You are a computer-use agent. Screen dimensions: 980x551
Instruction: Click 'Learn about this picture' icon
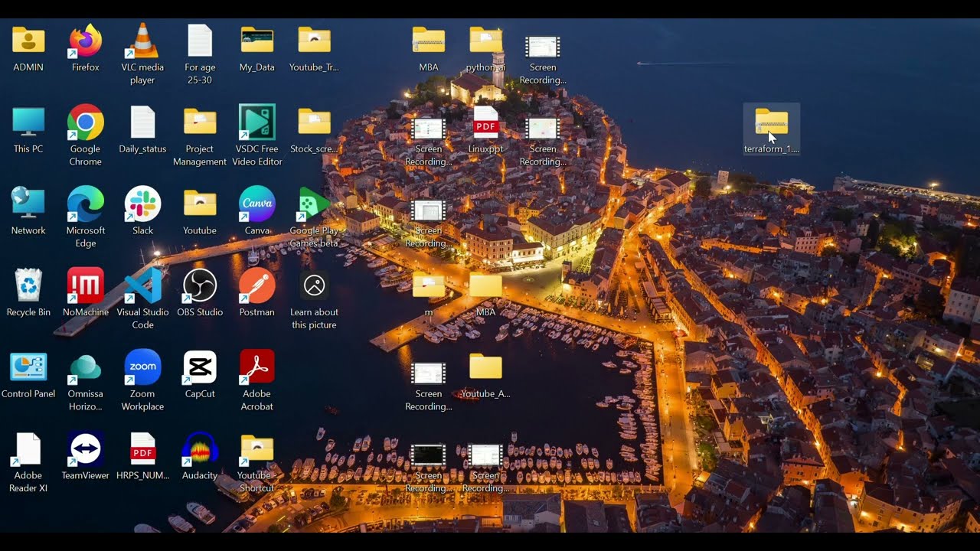click(314, 299)
